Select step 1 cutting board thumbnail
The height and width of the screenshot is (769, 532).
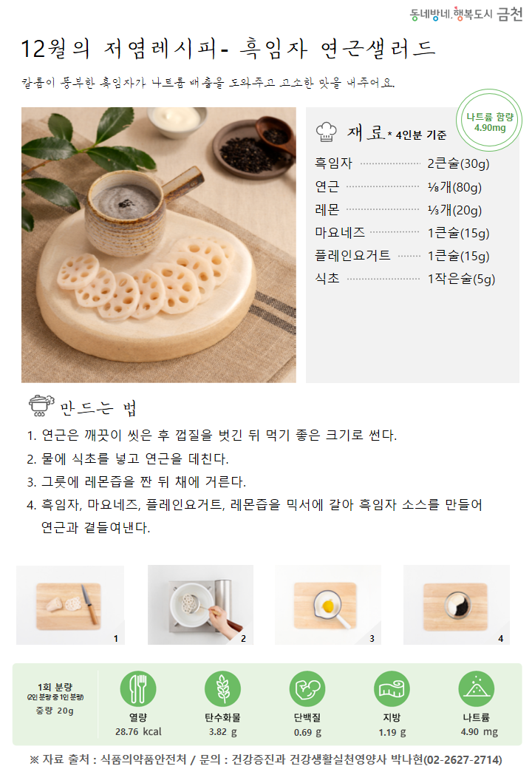[70, 605]
